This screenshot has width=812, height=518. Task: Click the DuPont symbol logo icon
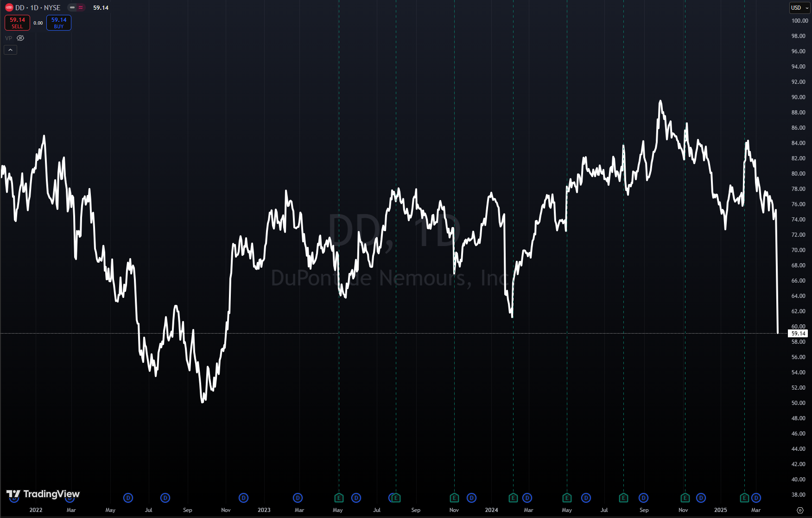tap(9, 8)
